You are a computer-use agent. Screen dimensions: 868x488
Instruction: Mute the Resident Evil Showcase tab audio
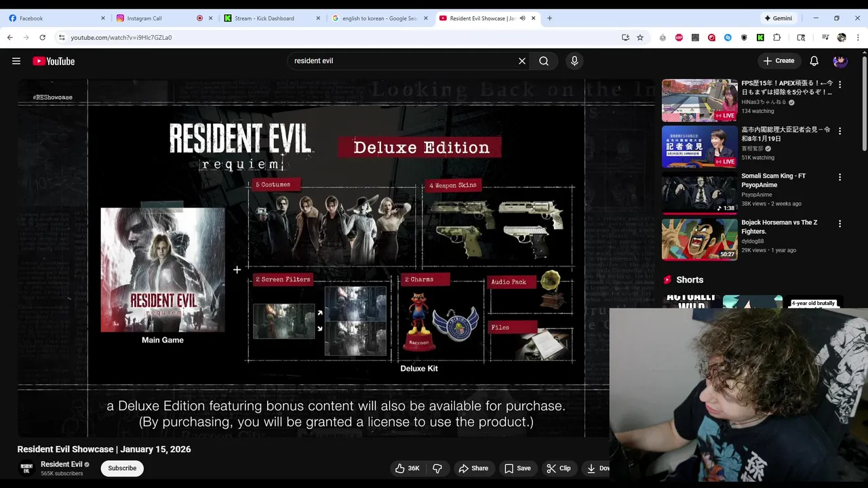click(522, 18)
